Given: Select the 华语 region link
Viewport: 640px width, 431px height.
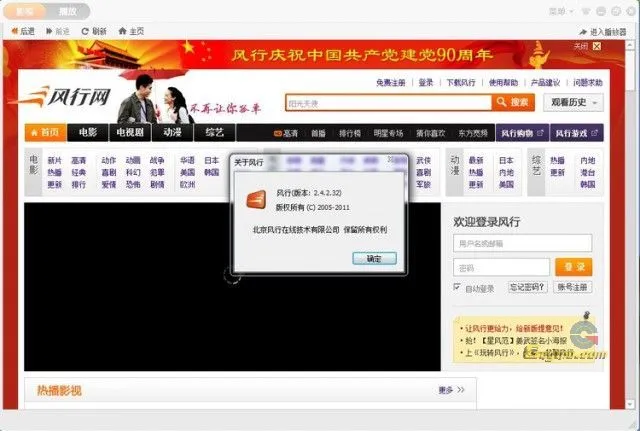Looking at the screenshot, I should (187, 160).
